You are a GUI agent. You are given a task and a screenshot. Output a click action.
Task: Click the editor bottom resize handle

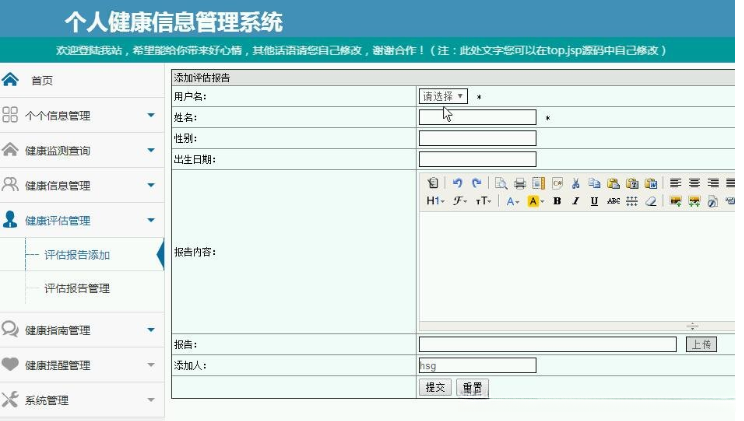692,326
